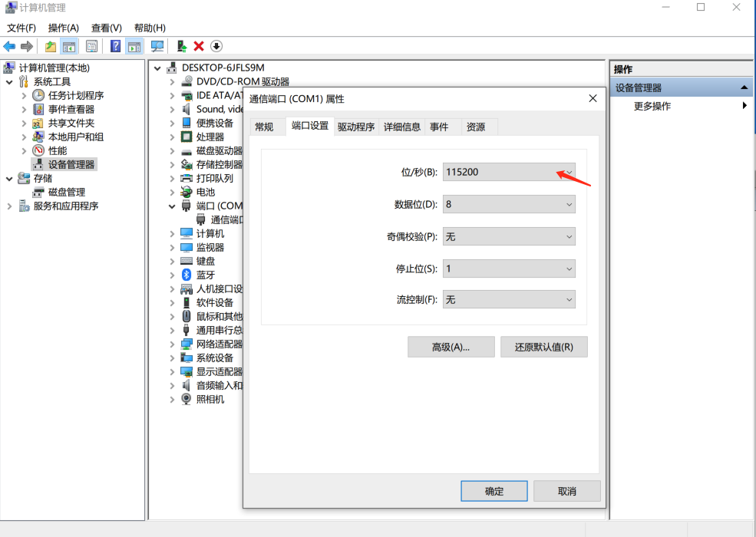Click the blue Help question mark icon
This screenshot has width=756, height=537.
pyautogui.click(x=116, y=46)
